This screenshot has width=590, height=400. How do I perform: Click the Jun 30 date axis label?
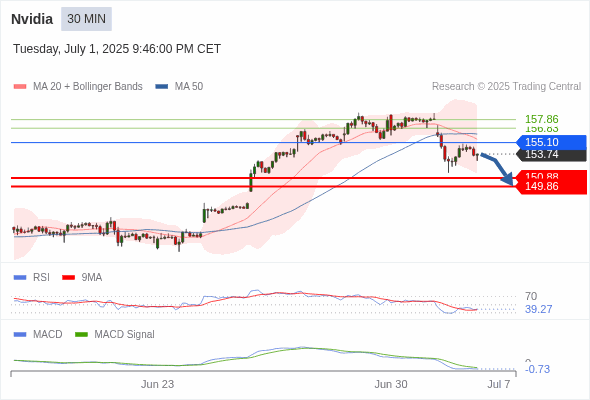pos(391,384)
